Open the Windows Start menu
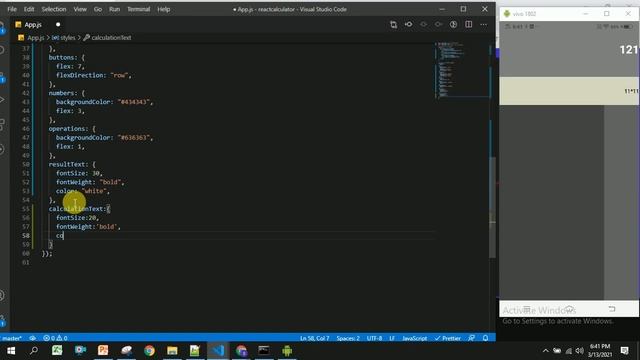Screen dimensions: 640x360 pos(11,351)
